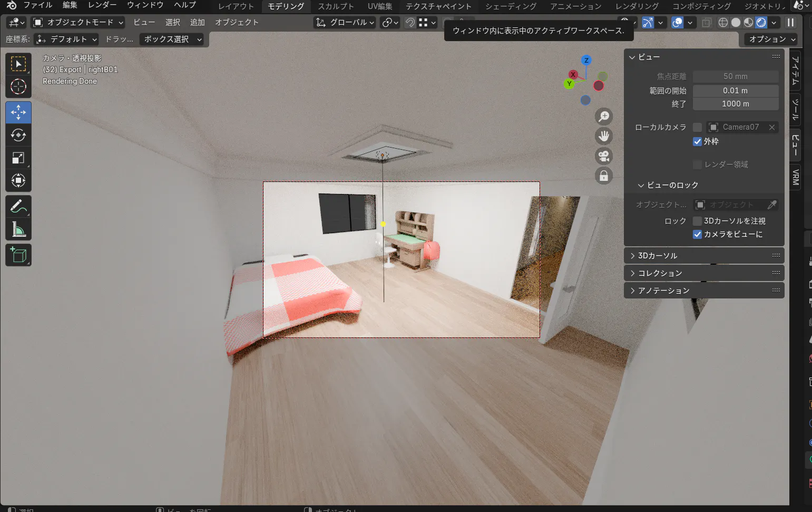This screenshot has width=812, height=512.
Task: Select the Rotate tool
Action: click(18, 135)
